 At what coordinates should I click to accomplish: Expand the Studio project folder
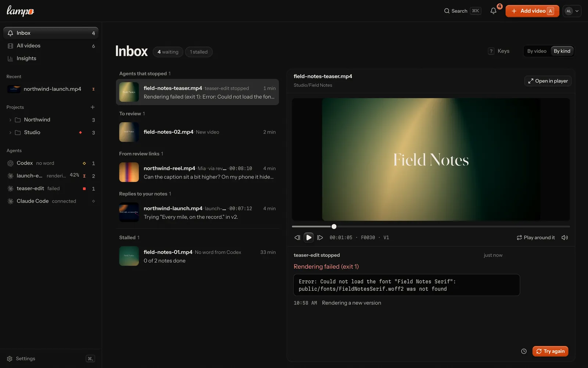(10, 132)
